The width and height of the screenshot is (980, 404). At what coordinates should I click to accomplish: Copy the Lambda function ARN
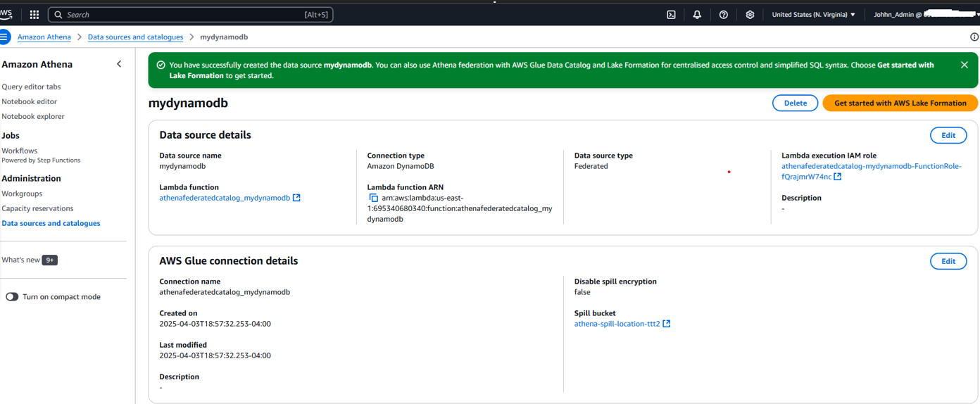374,198
